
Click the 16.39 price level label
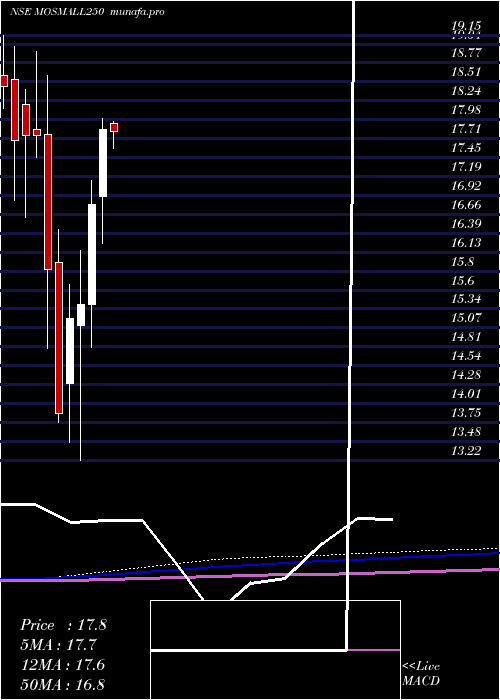click(466, 224)
